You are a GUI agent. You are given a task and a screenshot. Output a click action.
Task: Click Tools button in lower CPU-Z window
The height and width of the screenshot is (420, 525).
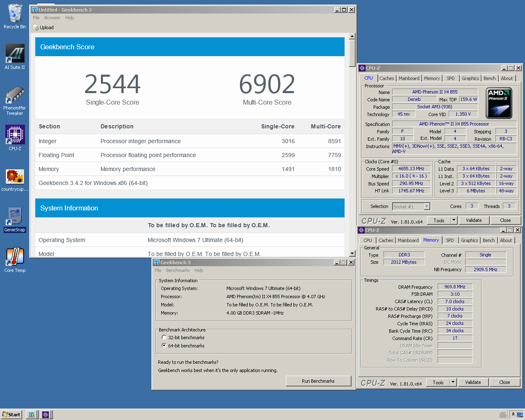click(x=438, y=382)
